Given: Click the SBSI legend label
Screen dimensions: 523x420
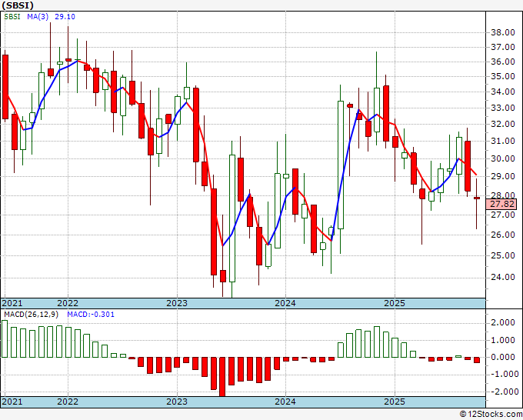Looking at the screenshot, I should pos(12,17).
